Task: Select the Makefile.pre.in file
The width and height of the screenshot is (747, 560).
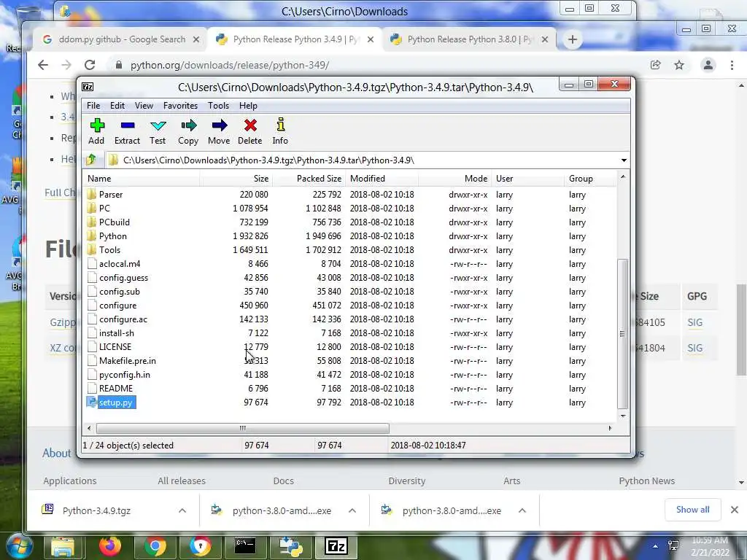Action: coord(351,360)
